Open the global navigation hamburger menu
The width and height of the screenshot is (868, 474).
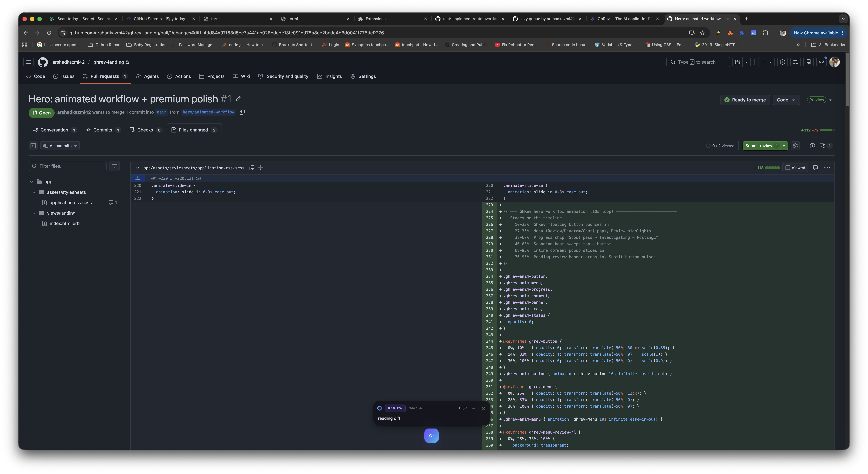(x=29, y=62)
